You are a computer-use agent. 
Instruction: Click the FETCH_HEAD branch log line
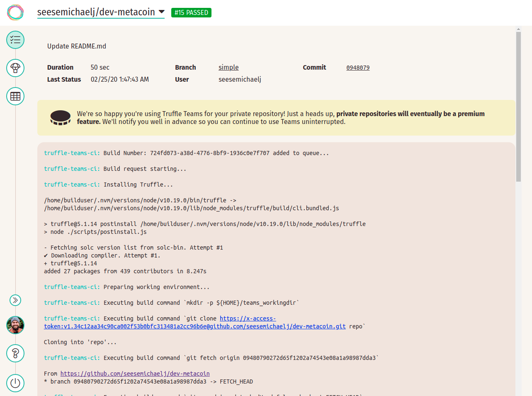148,381
